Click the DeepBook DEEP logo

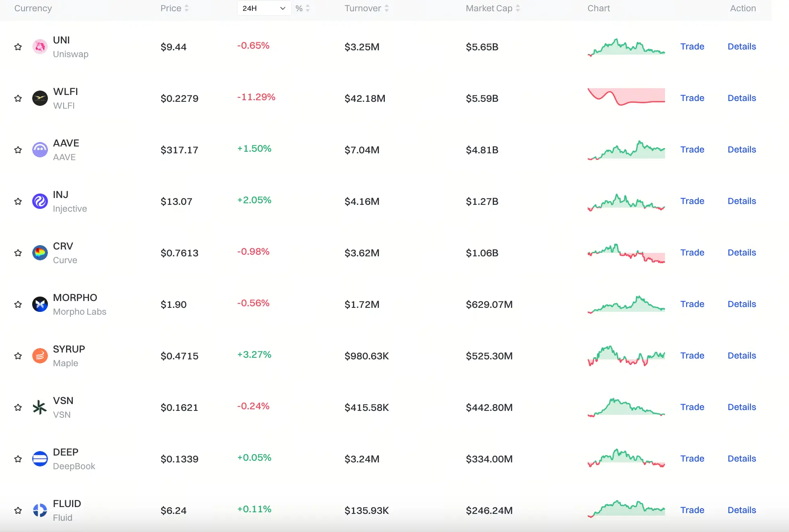coord(40,459)
